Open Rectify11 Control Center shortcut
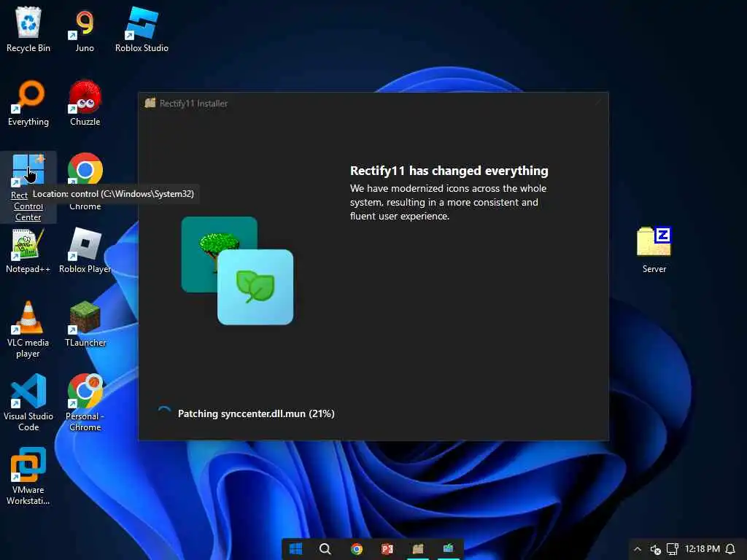 28,187
